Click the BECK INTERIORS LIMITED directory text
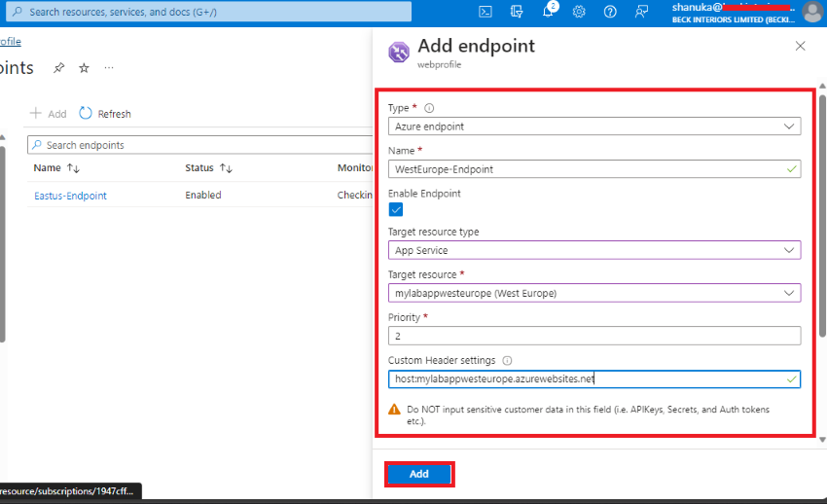827x504 pixels. coord(734,19)
